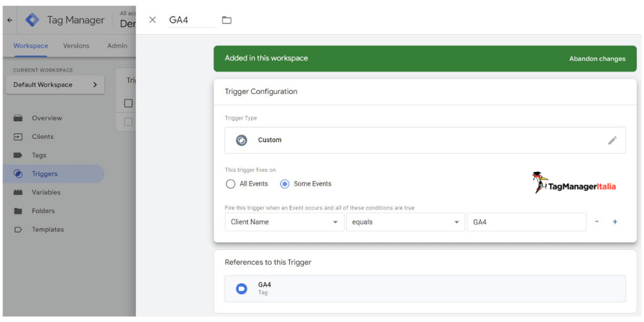Open the GA4 tag reference
This screenshot has width=644, height=322.
click(425, 289)
